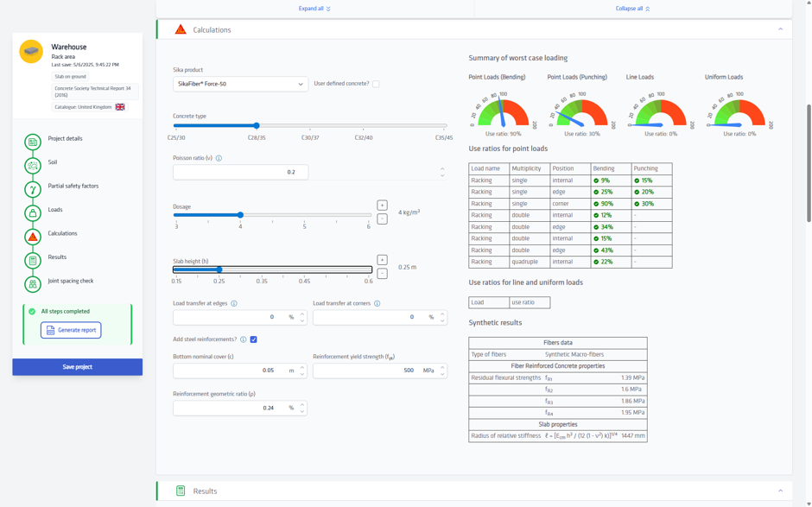Enable the User defined concrete checkbox
Image resolution: width=812 pixels, height=507 pixels.
coord(376,84)
